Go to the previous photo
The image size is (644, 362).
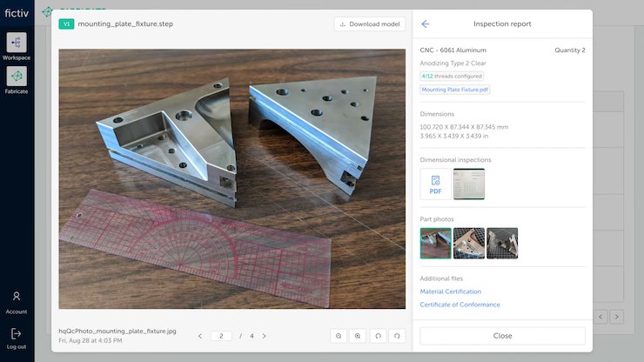tap(199, 336)
